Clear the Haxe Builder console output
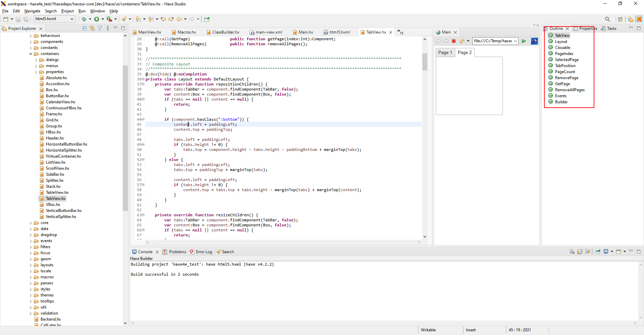The height and width of the screenshot is (335, 644). (572, 252)
